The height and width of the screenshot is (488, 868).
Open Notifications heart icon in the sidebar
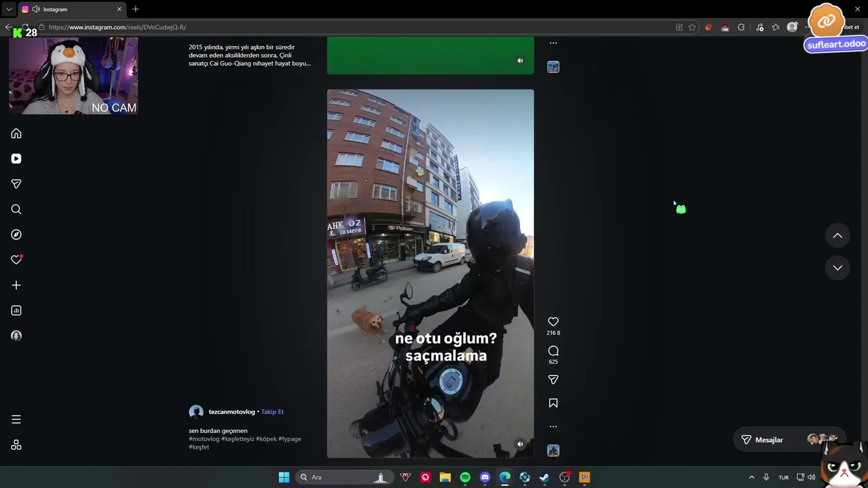pos(16,260)
